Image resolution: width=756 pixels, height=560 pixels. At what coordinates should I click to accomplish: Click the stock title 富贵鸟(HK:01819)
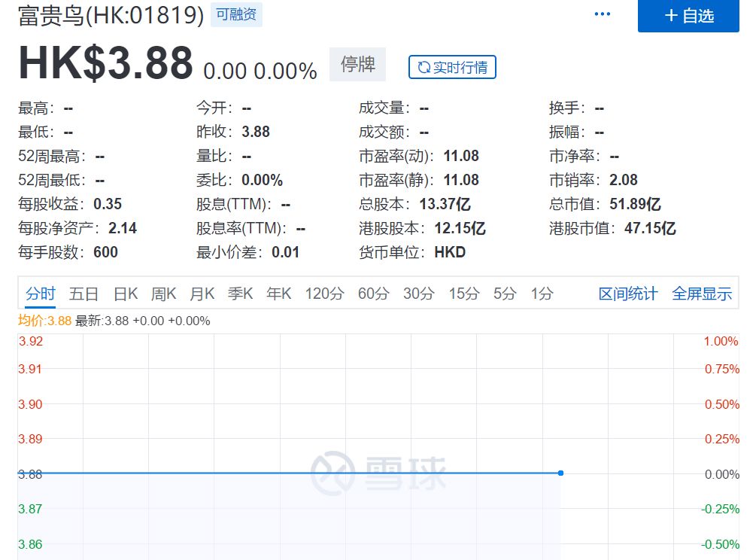(x=111, y=15)
